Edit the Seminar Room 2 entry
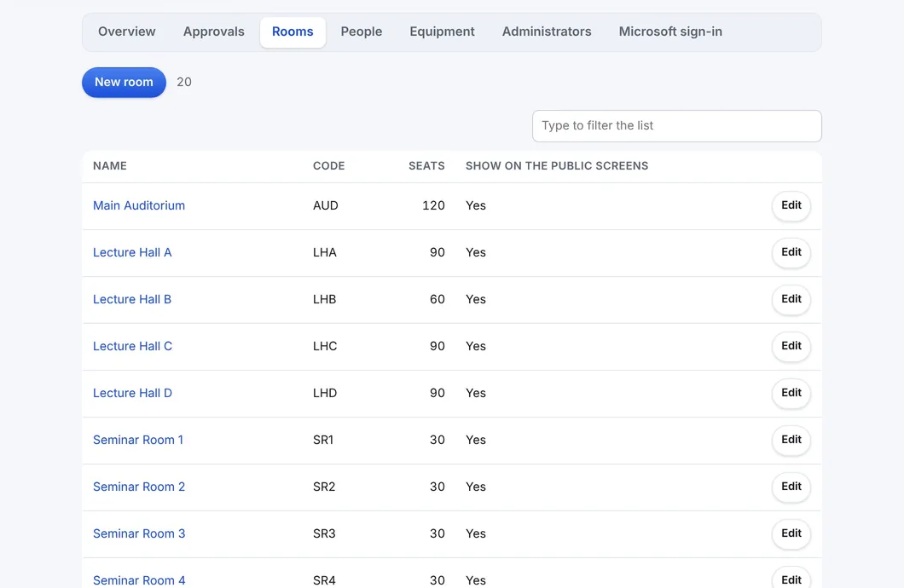This screenshot has height=588, width=904. 791,487
